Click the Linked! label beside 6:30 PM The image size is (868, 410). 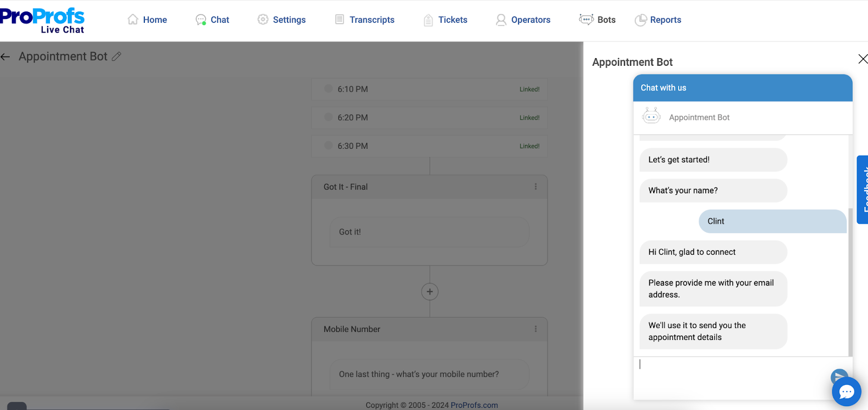529,146
